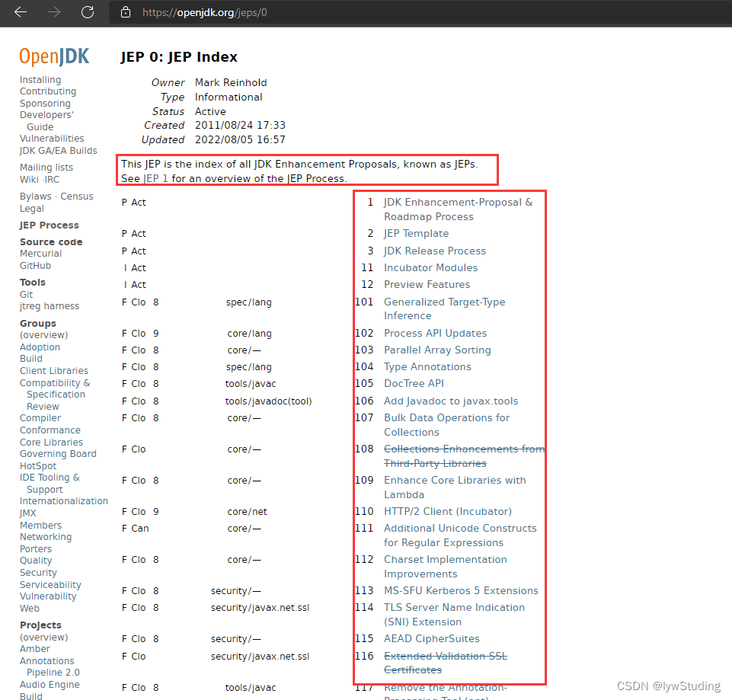
Task: Open the Installing sidebar link
Action: click(40, 80)
